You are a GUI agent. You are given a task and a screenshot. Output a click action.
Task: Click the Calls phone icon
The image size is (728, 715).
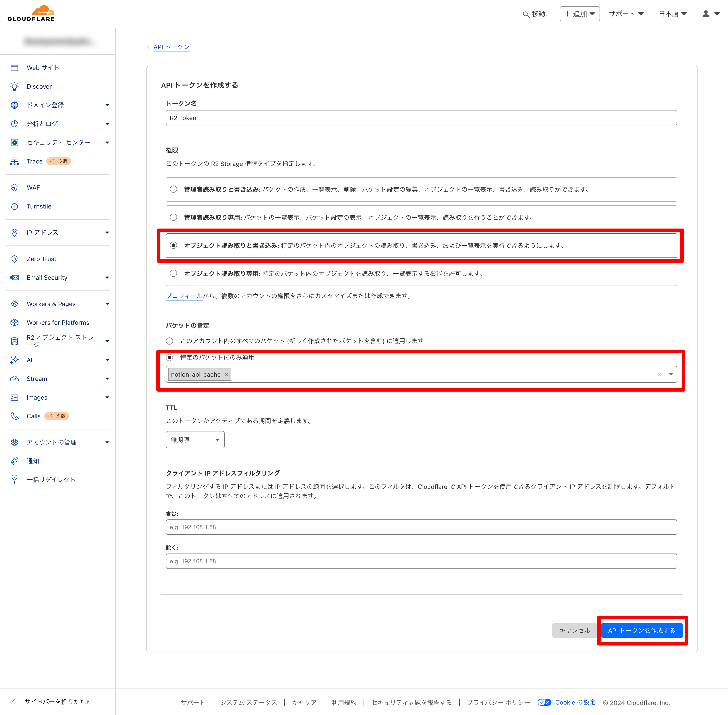(x=14, y=416)
